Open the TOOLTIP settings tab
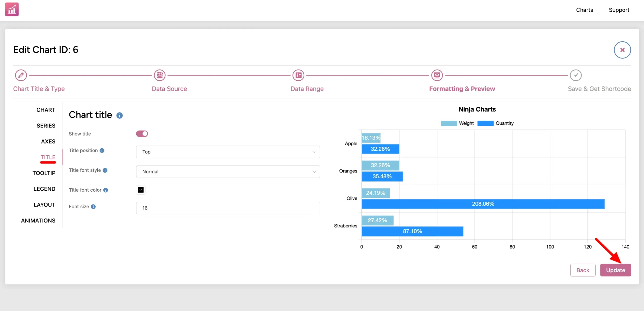 coord(44,173)
